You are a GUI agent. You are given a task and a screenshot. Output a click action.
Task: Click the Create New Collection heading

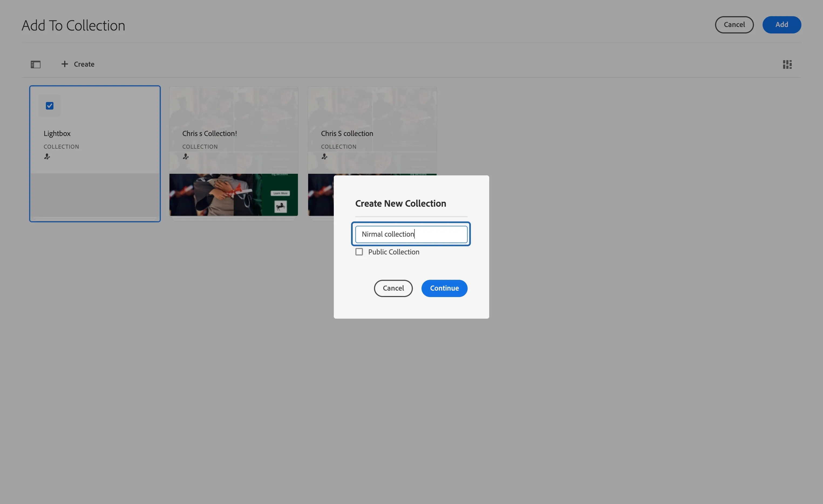point(400,203)
